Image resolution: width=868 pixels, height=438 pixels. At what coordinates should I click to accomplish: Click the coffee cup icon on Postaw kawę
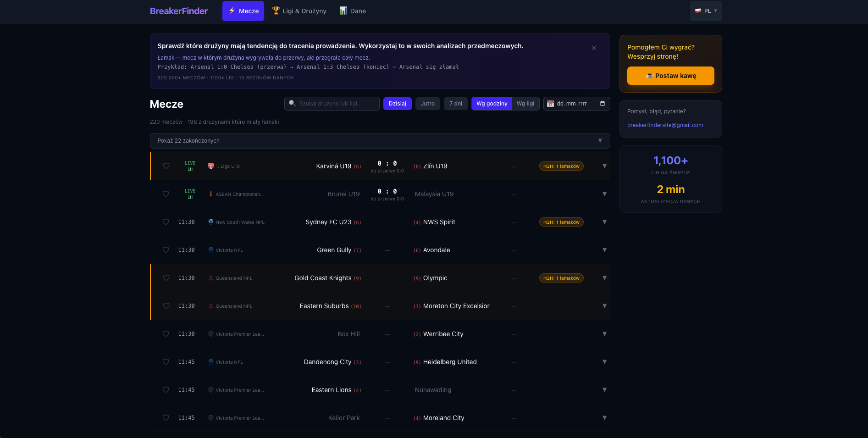[649, 76]
